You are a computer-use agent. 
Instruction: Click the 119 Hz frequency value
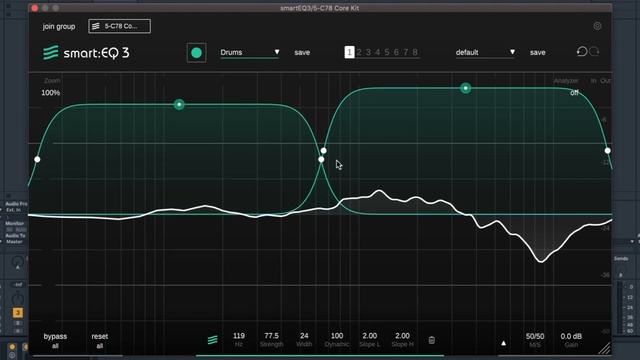pos(239,336)
